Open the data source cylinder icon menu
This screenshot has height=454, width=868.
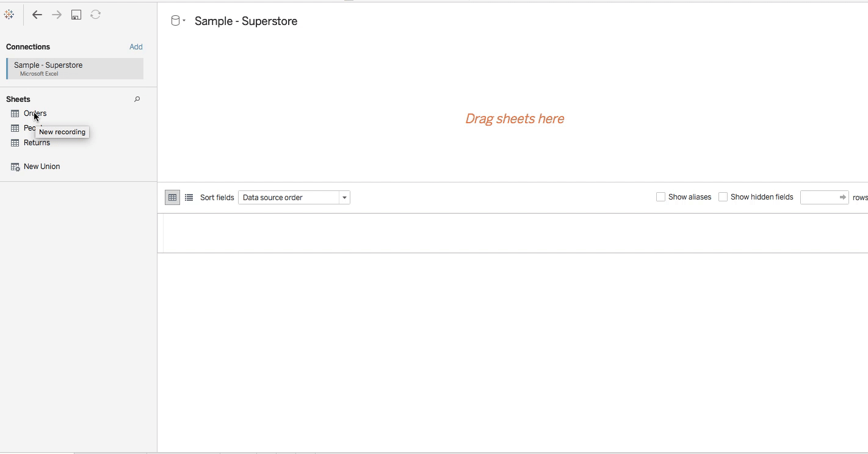(x=178, y=21)
